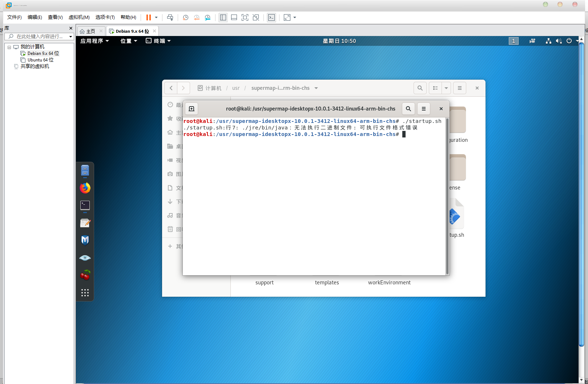Open the 虚拟机(M) menu

click(x=79, y=17)
